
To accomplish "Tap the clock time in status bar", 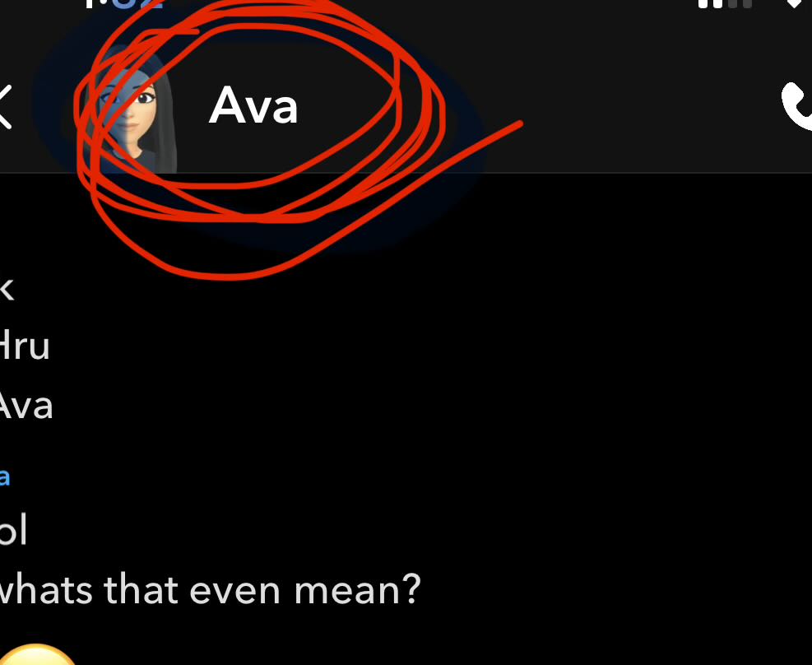I will [x=124, y=5].
